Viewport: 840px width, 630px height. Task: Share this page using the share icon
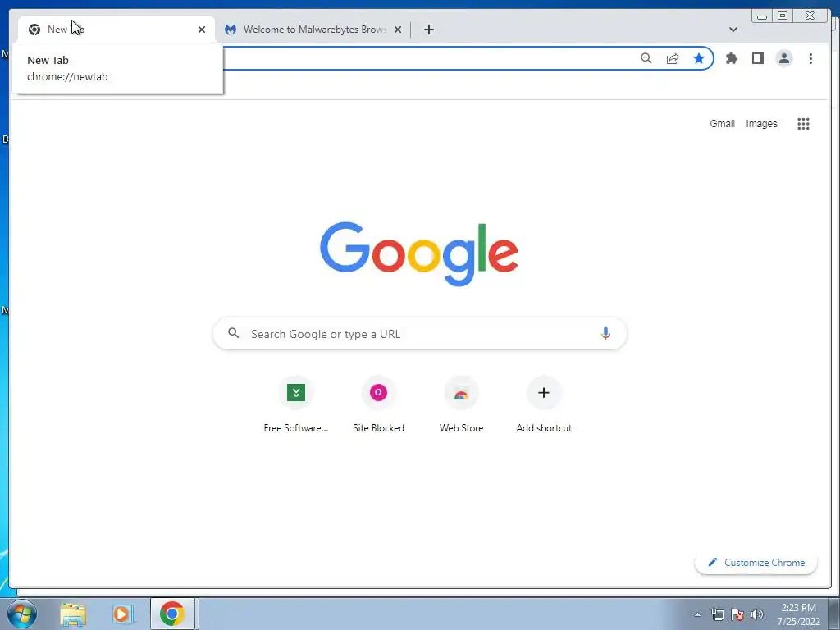(673, 58)
